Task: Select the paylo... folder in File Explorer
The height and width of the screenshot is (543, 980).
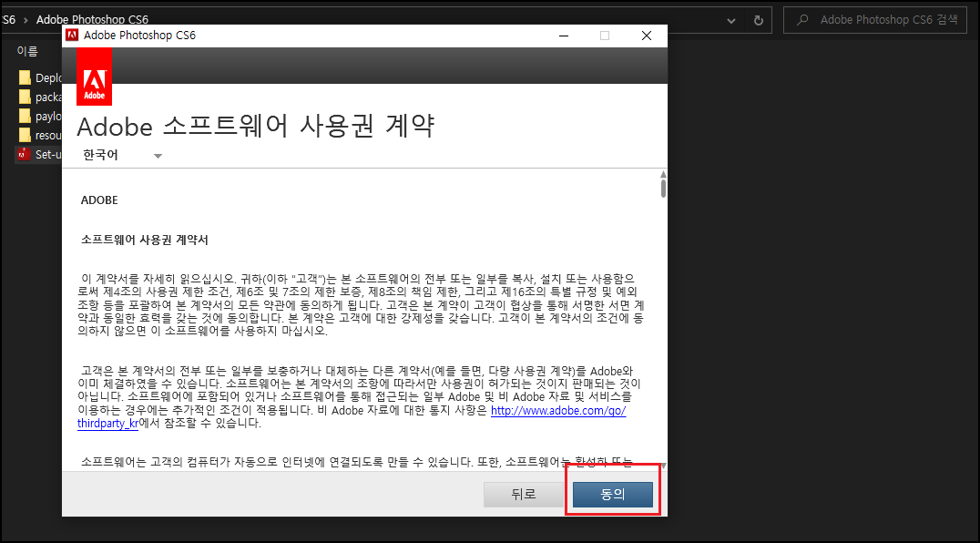Action: coord(40,117)
